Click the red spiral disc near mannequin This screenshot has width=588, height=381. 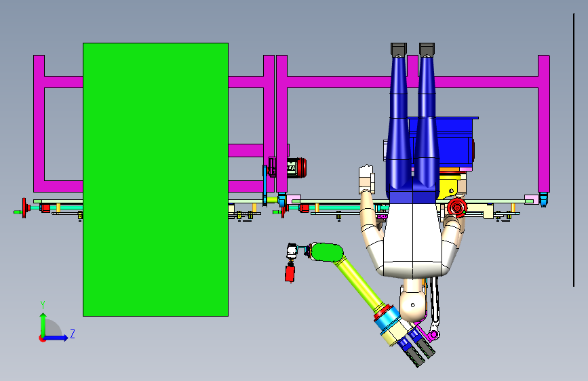coord(457,207)
